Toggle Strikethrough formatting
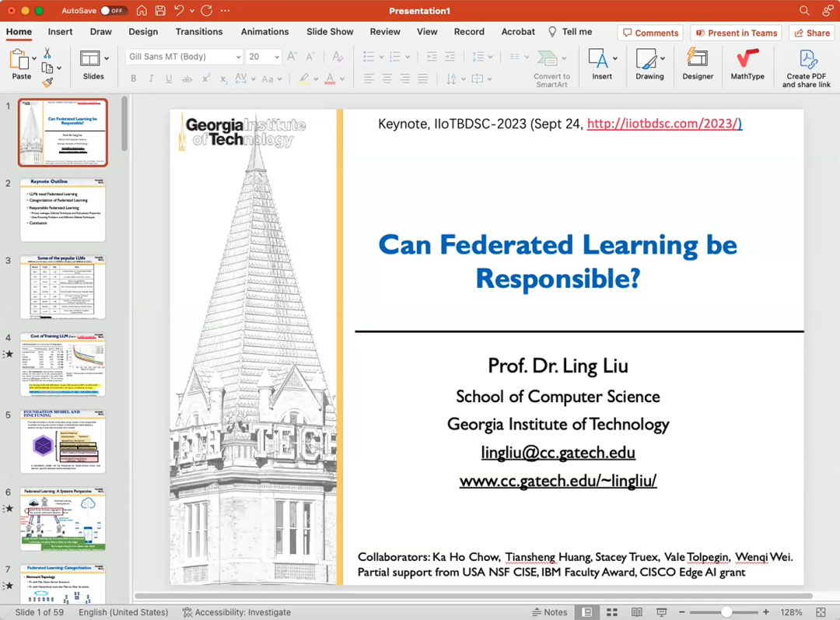Viewport: 840px width, 620px height. tap(187, 79)
